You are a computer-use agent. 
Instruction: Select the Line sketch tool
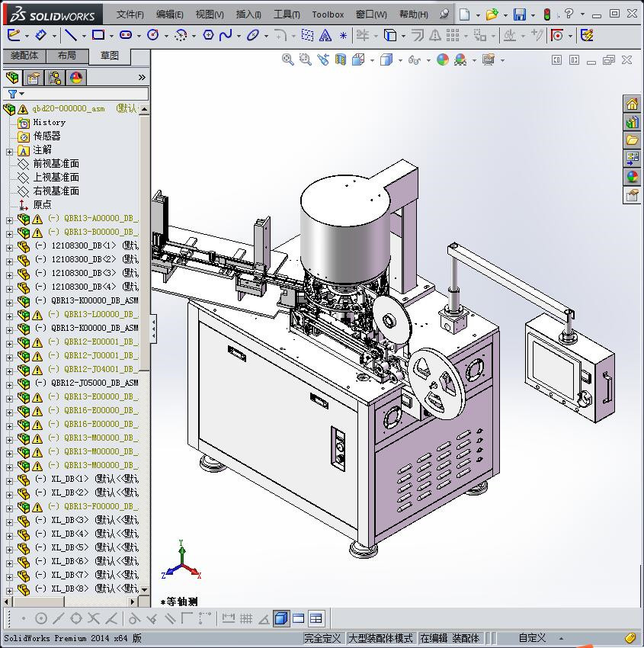[x=71, y=36]
